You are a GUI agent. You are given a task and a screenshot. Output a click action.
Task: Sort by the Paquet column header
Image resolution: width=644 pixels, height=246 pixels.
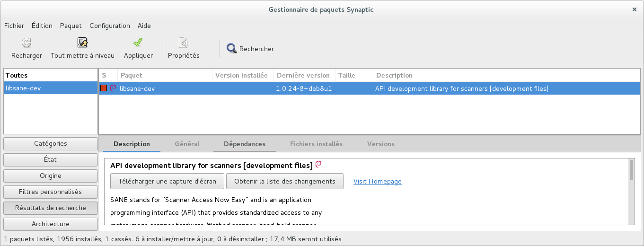pos(165,75)
